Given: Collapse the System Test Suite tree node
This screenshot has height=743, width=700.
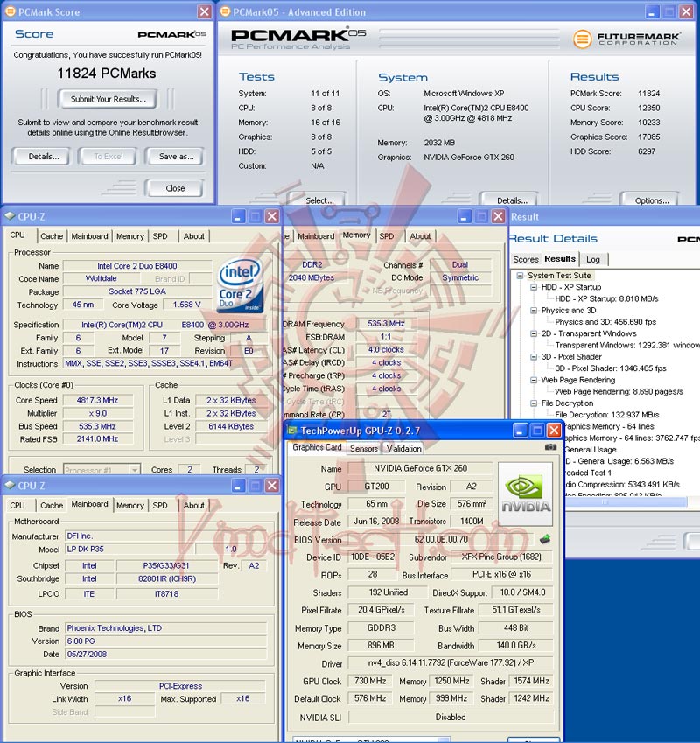Looking at the screenshot, I should click(520, 276).
